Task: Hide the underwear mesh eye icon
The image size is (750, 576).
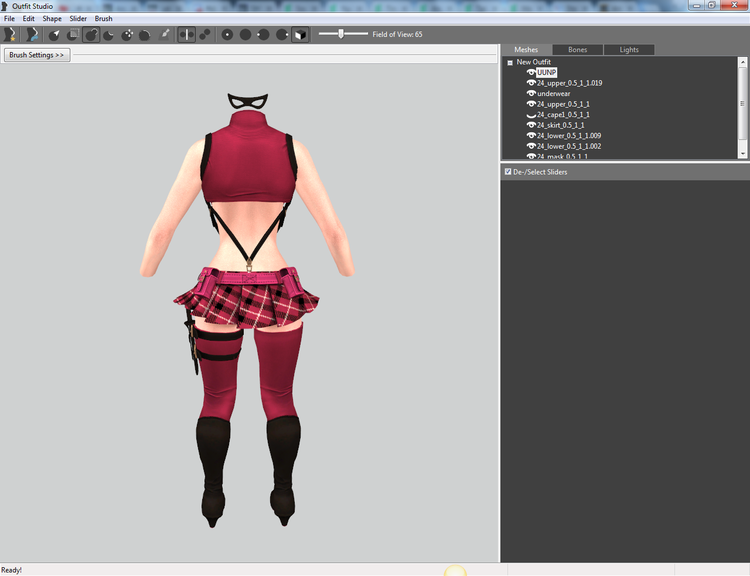Action: [x=531, y=93]
